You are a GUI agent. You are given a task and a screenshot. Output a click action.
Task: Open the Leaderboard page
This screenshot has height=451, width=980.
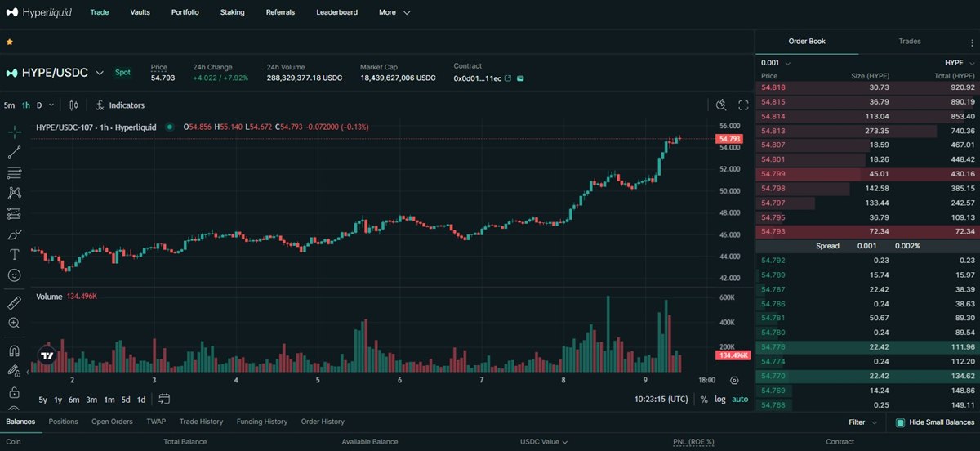[x=336, y=12]
